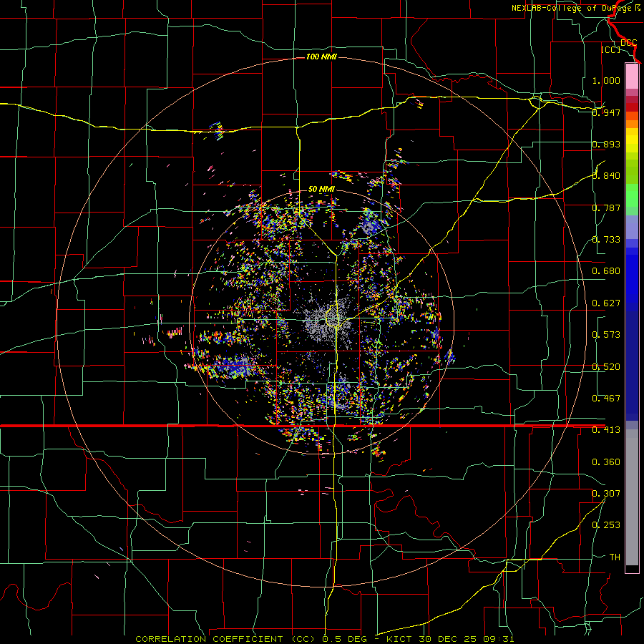Click the gray radar center clutter at KICT

328,321
